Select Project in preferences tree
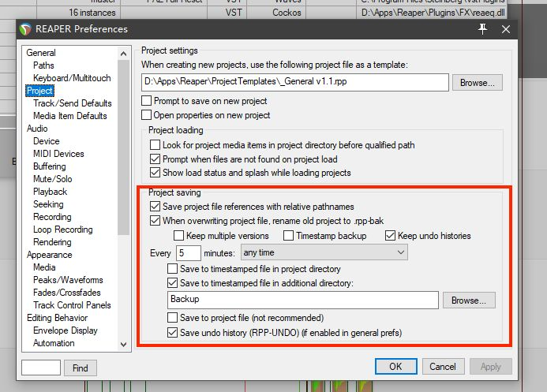The width and height of the screenshot is (547, 392). click(x=39, y=91)
